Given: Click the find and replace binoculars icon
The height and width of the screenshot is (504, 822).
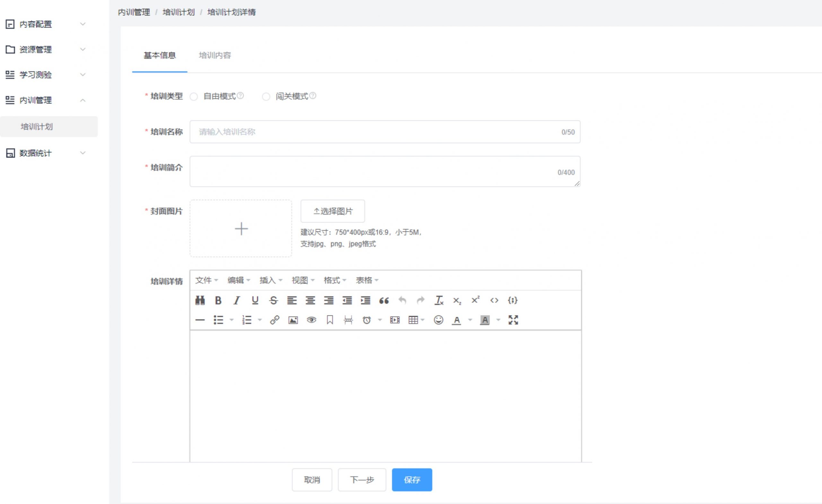Looking at the screenshot, I should pyautogui.click(x=200, y=300).
